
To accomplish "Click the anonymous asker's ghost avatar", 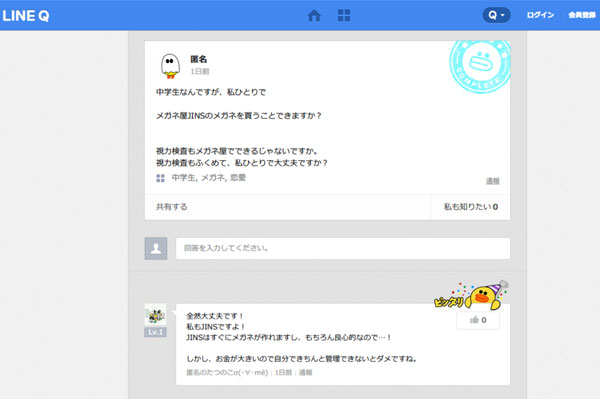I will pos(170,66).
